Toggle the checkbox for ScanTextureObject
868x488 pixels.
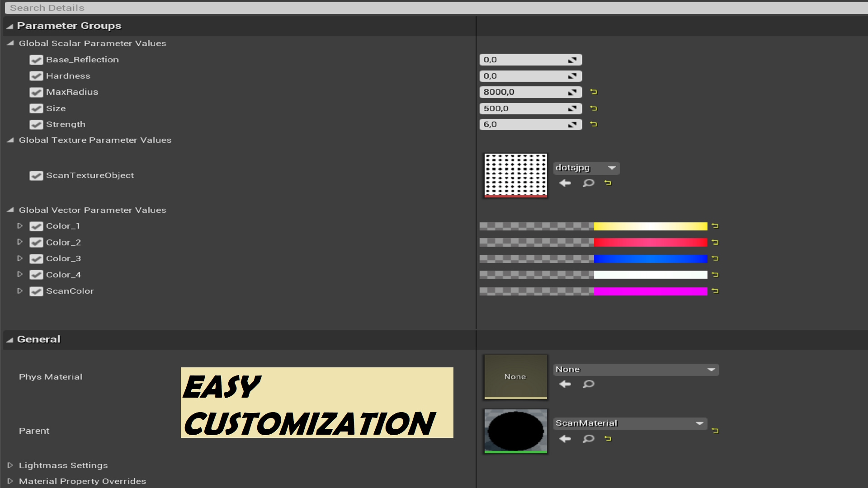click(36, 174)
